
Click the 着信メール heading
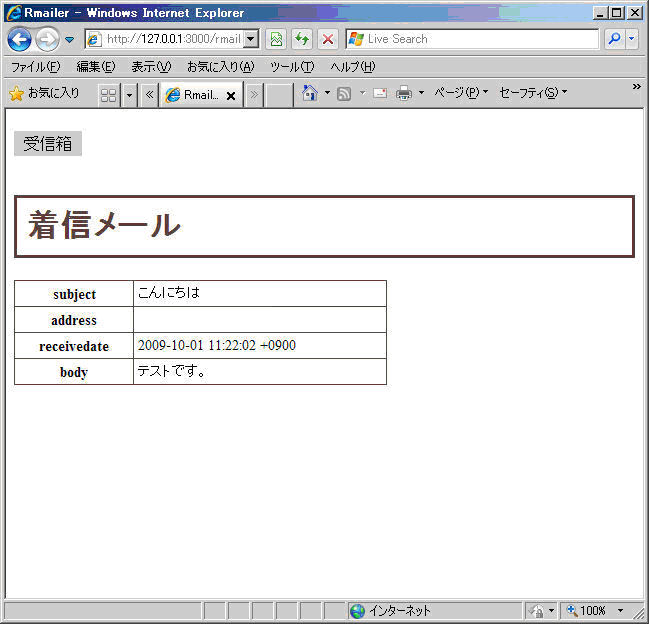[x=104, y=226]
